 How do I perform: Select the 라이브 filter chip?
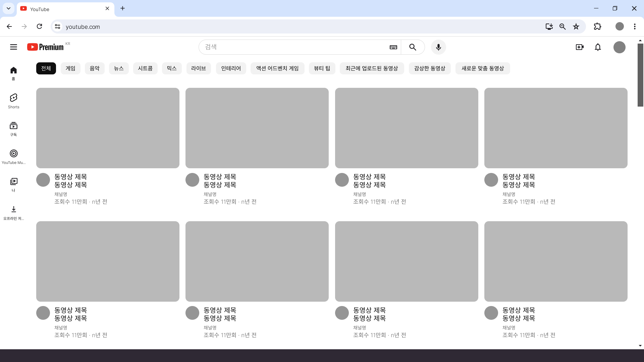tap(199, 68)
